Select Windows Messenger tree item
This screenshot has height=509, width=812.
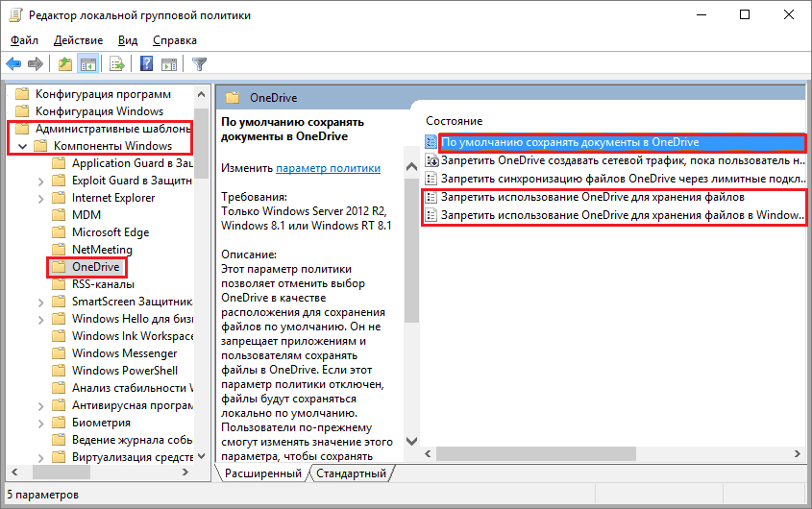124,353
